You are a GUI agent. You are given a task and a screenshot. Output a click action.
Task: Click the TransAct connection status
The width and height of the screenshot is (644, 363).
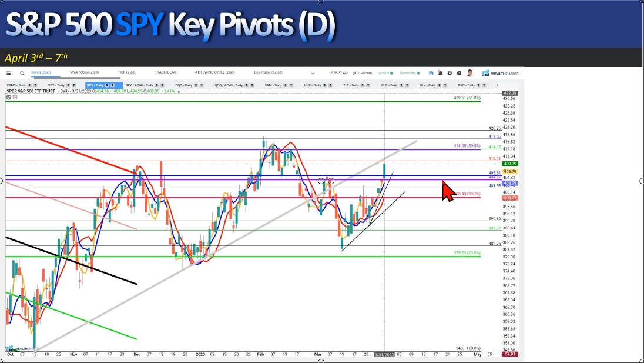click(384, 73)
